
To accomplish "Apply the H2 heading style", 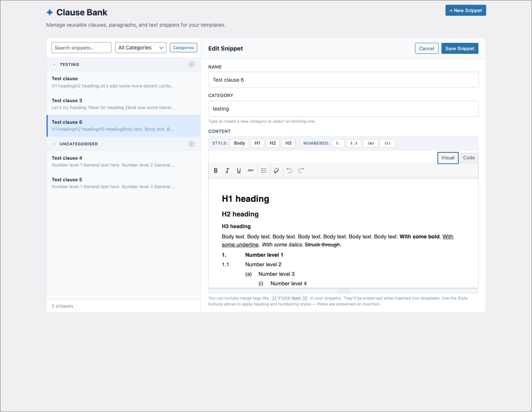I will coord(272,143).
